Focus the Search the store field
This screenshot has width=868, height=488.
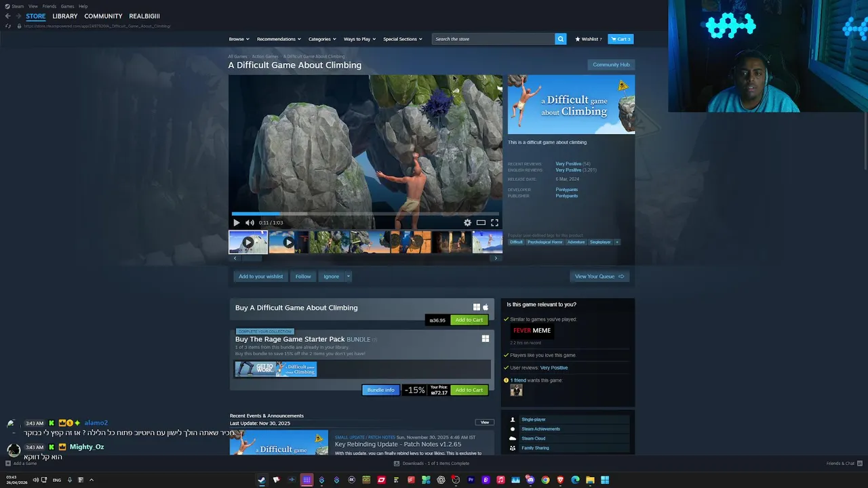point(494,39)
